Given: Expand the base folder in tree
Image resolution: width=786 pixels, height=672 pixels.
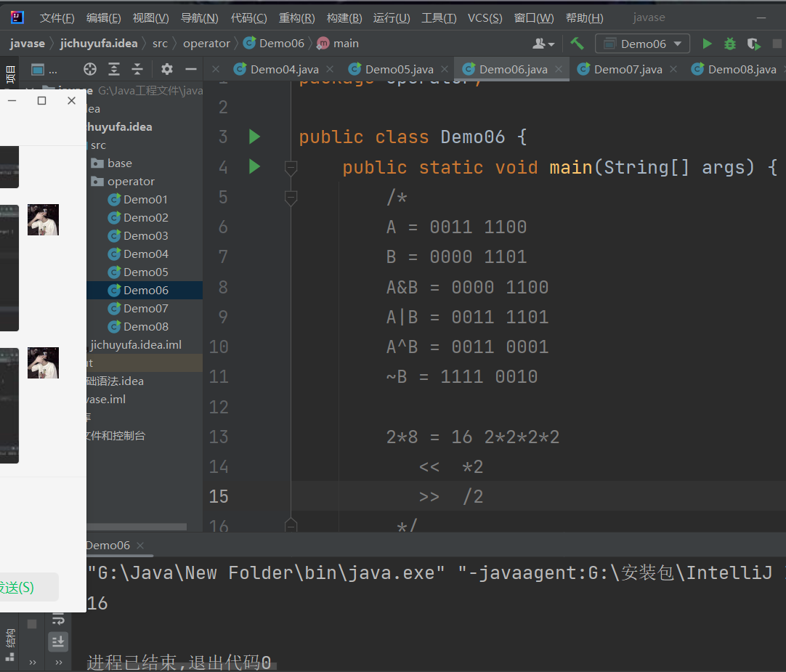Looking at the screenshot, I should pos(119,163).
